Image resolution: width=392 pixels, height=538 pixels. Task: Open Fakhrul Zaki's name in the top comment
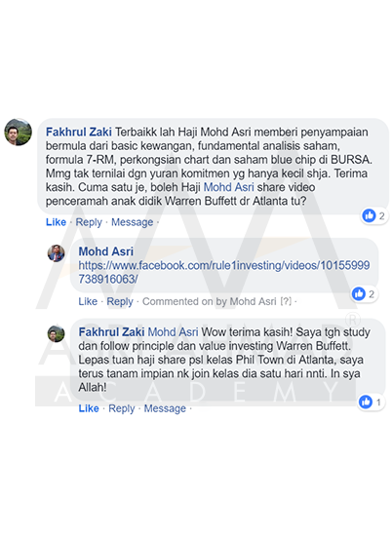(79, 132)
